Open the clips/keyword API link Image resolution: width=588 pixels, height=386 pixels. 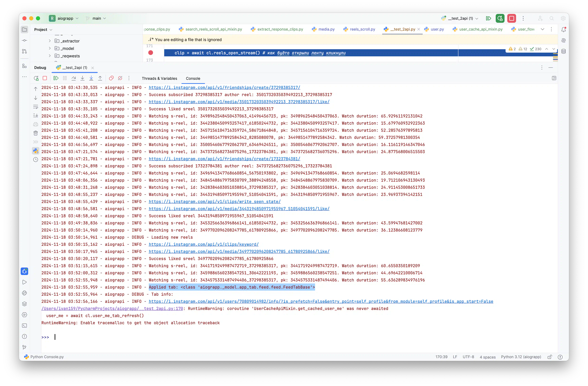click(204, 244)
